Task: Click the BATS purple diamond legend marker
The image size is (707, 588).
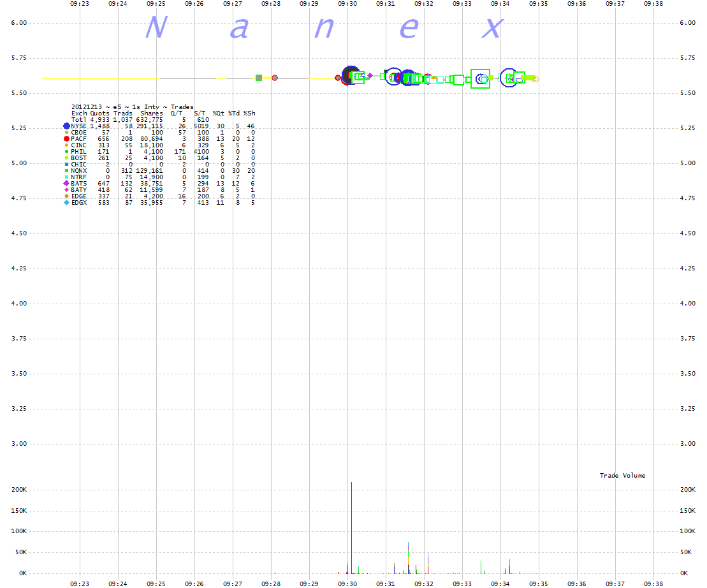Action: 66,184
